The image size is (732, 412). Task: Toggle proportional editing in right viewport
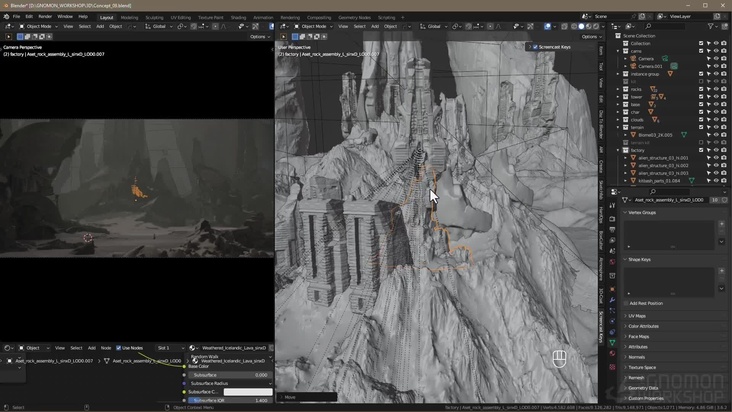tap(490, 27)
